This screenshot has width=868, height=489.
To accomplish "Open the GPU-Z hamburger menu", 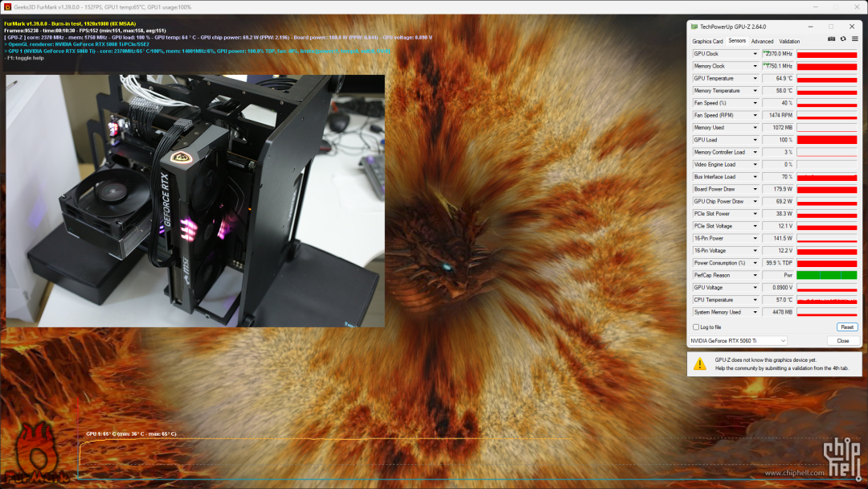I will click(854, 39).
